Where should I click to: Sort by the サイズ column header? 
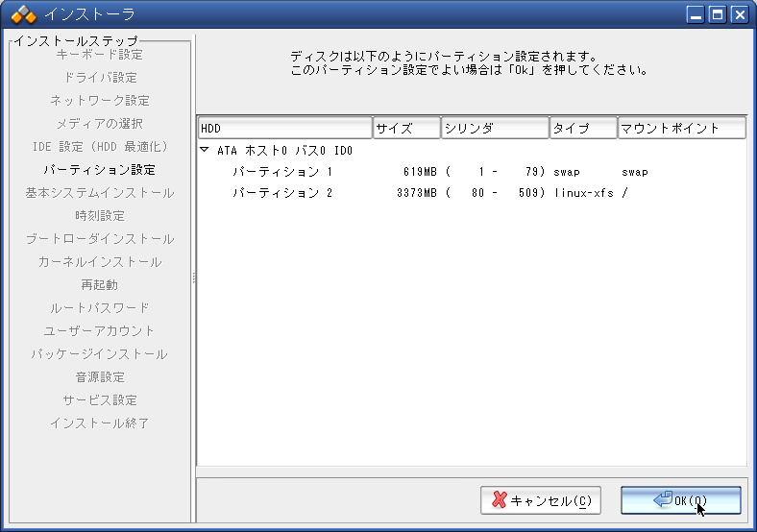[x=405, y=128]
